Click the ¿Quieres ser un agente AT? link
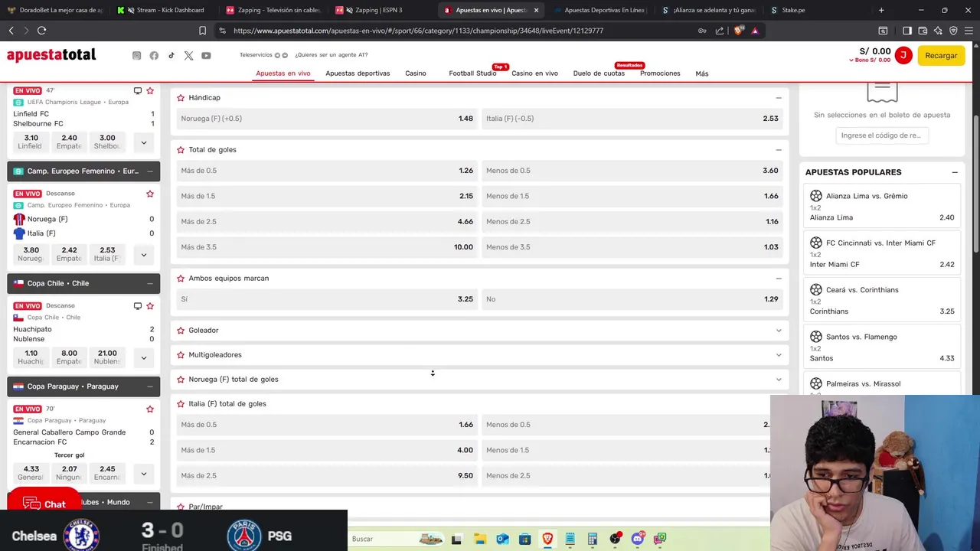 click(x=331, y=55)
